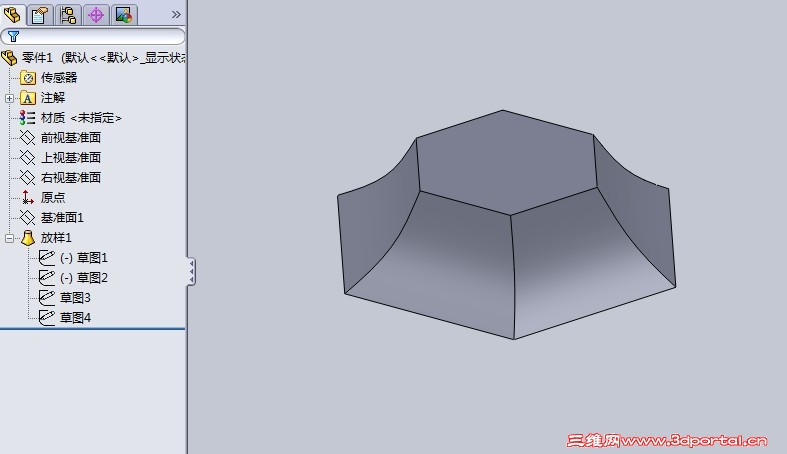Collapse the 放样1 loft feature
The width and height of the screenshot is (787, 454).
click(x=9, y=238)
